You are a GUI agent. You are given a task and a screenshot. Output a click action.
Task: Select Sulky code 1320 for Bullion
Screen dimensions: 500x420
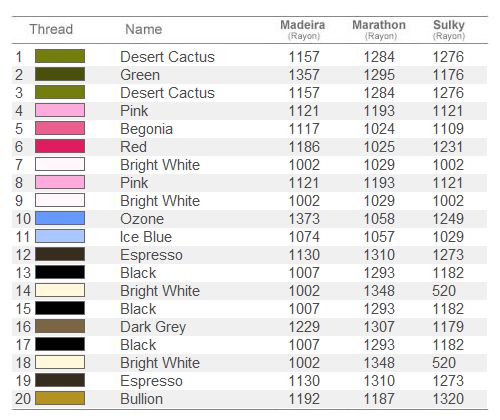pyautogui.click(x=448, y=399)
